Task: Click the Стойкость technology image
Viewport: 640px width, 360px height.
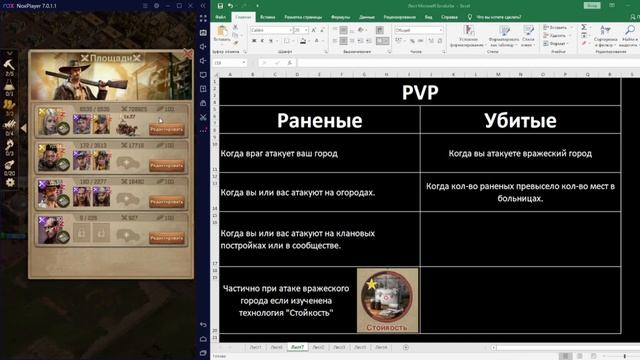Action: click(387, 300)
